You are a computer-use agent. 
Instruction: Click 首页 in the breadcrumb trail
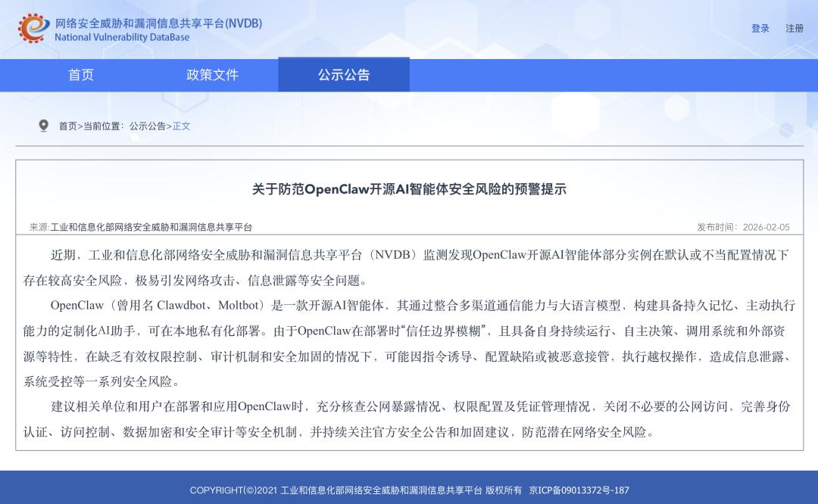click(67, 126)
